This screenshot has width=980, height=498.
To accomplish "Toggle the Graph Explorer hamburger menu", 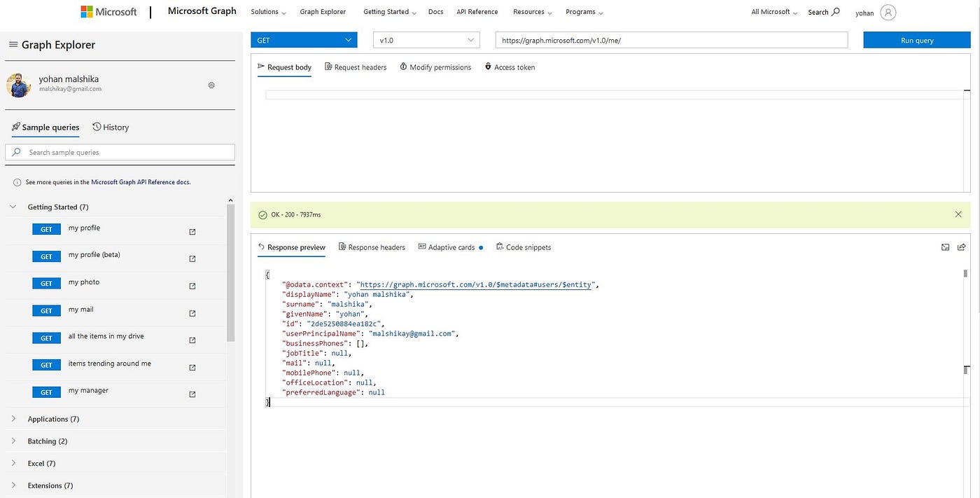I will 13,45.
